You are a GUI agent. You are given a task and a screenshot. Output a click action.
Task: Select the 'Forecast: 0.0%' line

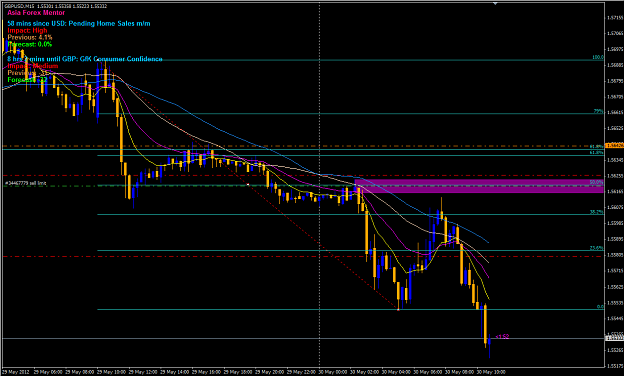(x=29, y=44)
